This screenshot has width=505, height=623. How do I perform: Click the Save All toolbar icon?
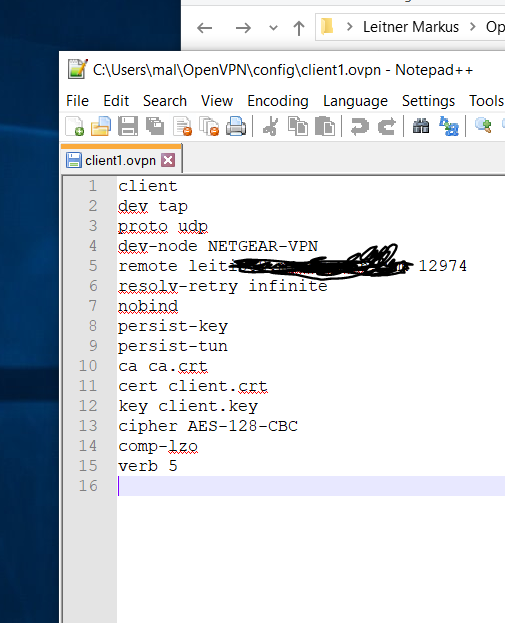coord(155,126)
